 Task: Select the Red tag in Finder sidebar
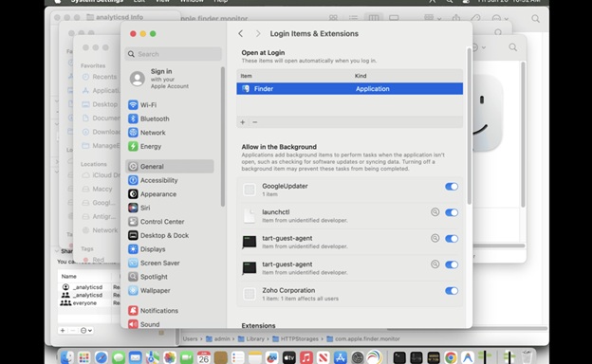(94, 260)
